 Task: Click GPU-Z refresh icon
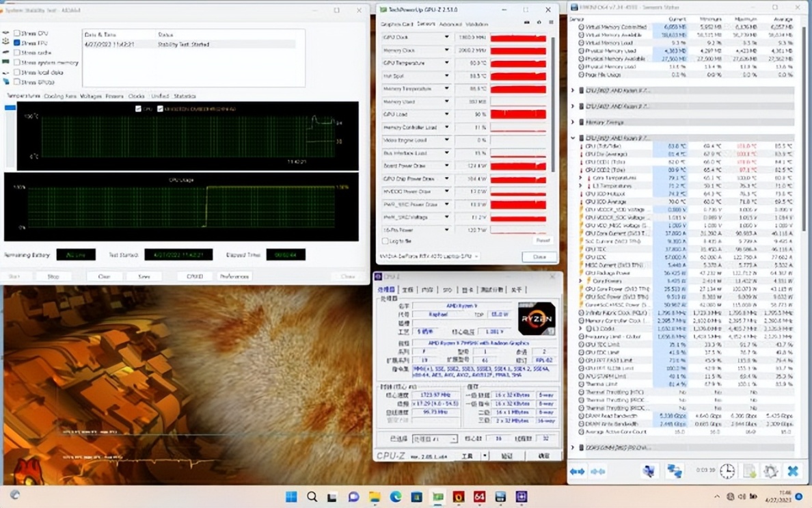pyautogui.click(x=539, y=23)
